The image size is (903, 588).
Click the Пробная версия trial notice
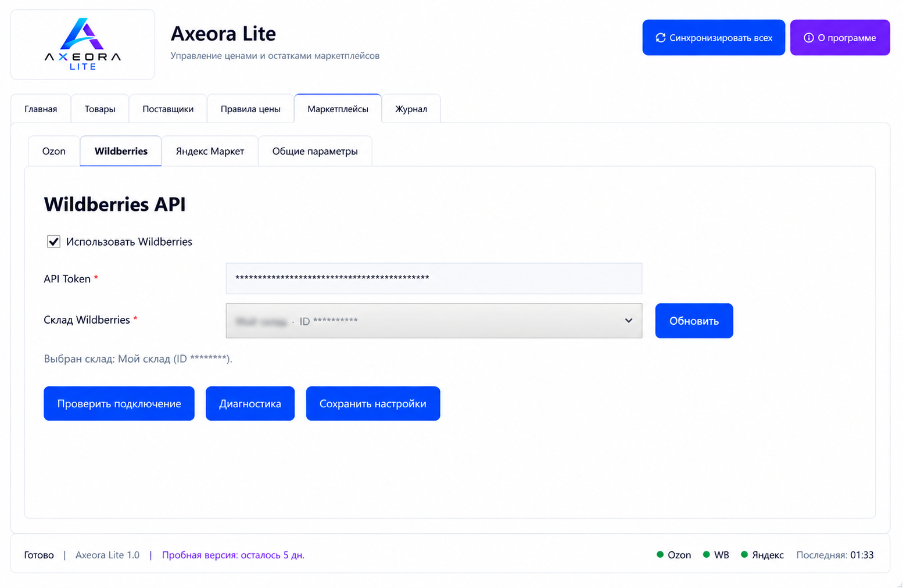233,555
